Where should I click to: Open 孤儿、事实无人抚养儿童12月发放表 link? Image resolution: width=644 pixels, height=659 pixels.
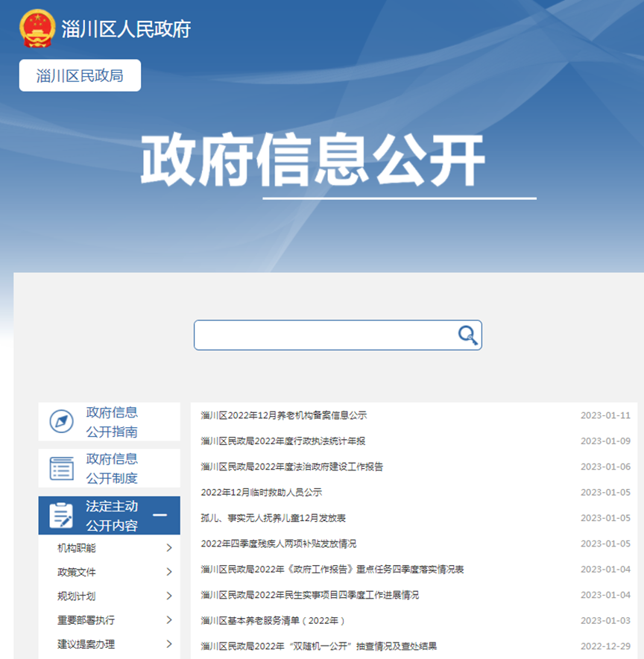[x=273, y=518]
